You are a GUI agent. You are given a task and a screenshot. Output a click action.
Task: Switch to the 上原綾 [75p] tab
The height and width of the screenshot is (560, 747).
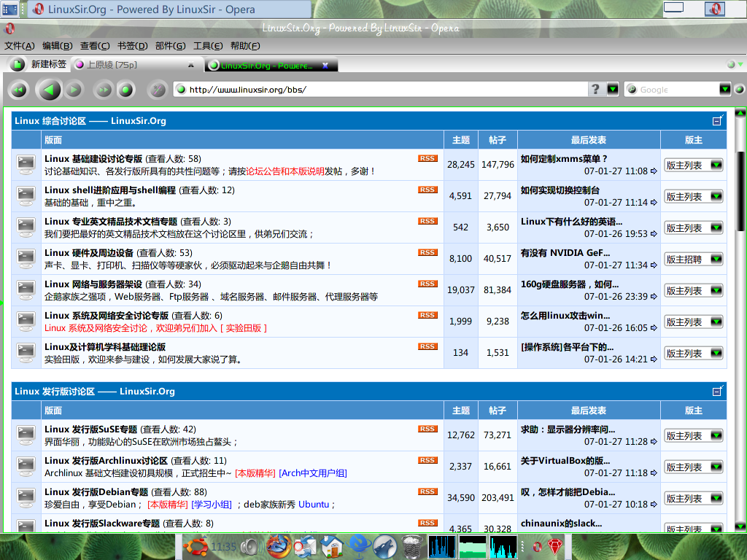pos(136,65)
